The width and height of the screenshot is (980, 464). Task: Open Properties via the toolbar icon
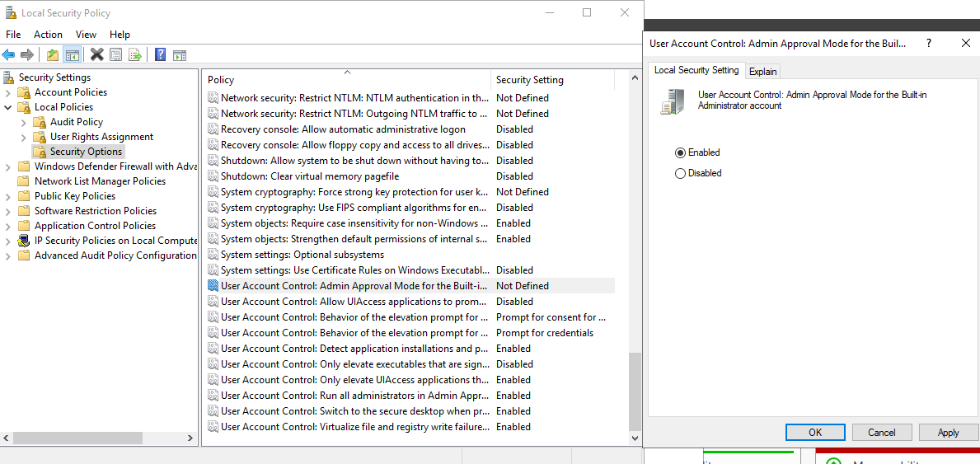pyautogui.click(x=115, y=54)
